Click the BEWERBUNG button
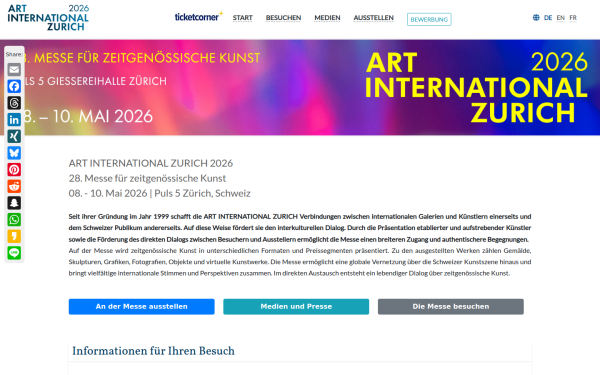The image size is (600, 375). pos(429,20)
